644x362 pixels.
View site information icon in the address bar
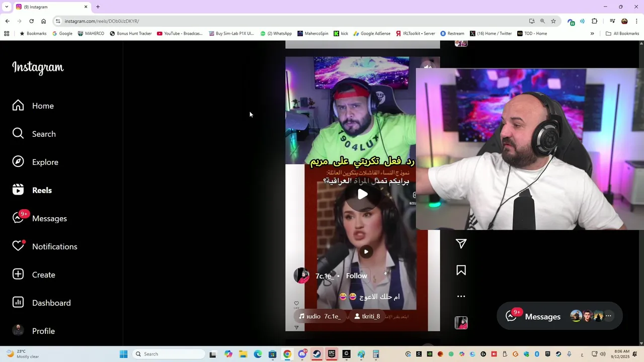(x=58, y=21)
